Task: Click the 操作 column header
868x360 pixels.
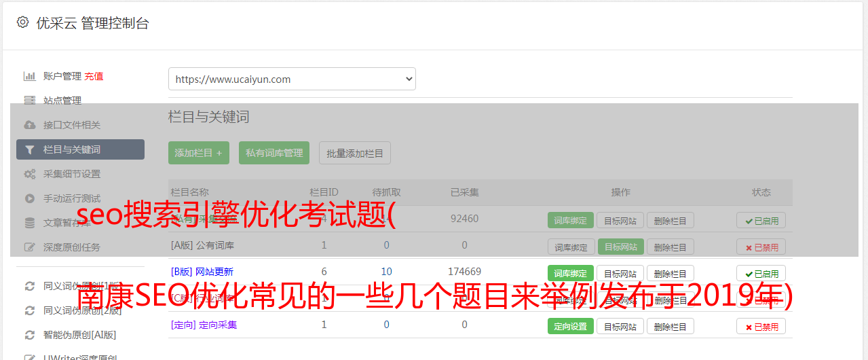Action: [621, 192]
